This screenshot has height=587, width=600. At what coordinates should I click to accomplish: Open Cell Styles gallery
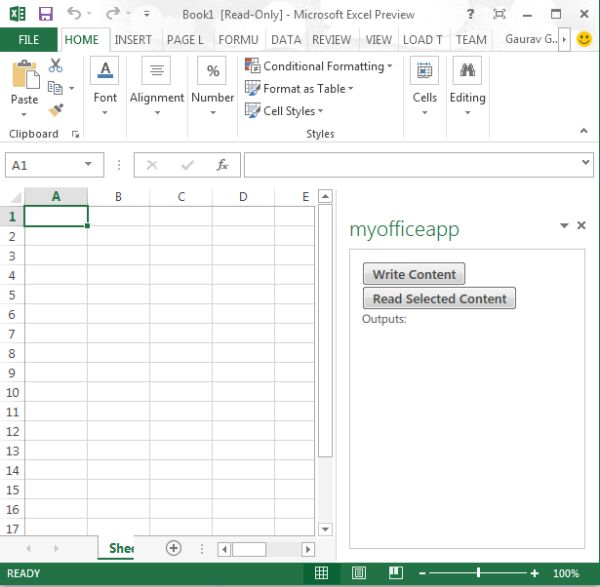(284, 111)
